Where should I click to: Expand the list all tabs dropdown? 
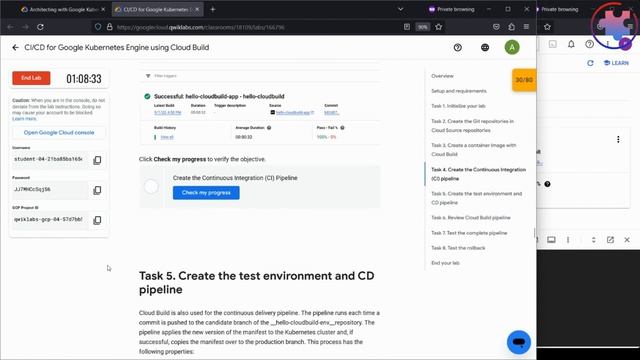click(400, 9)
